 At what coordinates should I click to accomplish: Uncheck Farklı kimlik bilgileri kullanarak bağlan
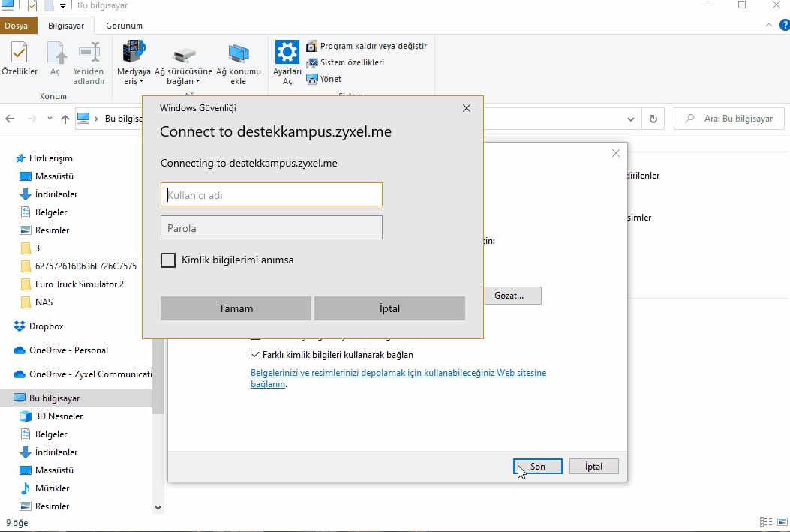(255, 355)
